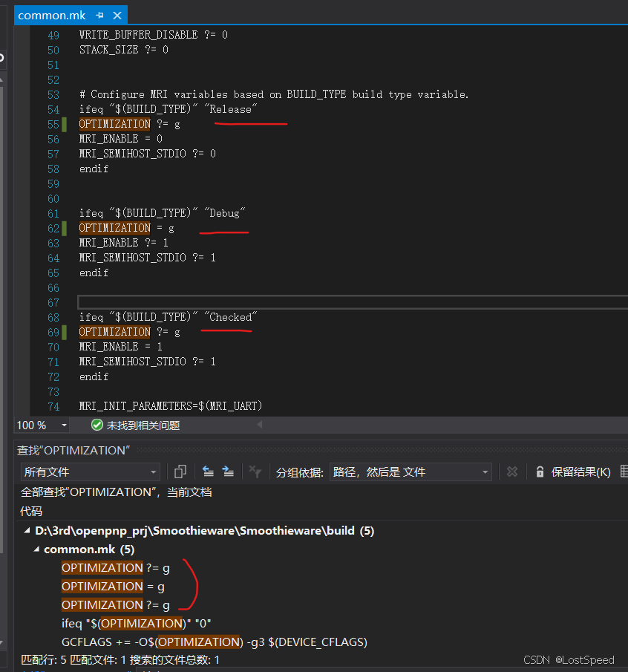Click the disabled clear-results X icon
Screen dimensions: 628x672
point(512,472)
